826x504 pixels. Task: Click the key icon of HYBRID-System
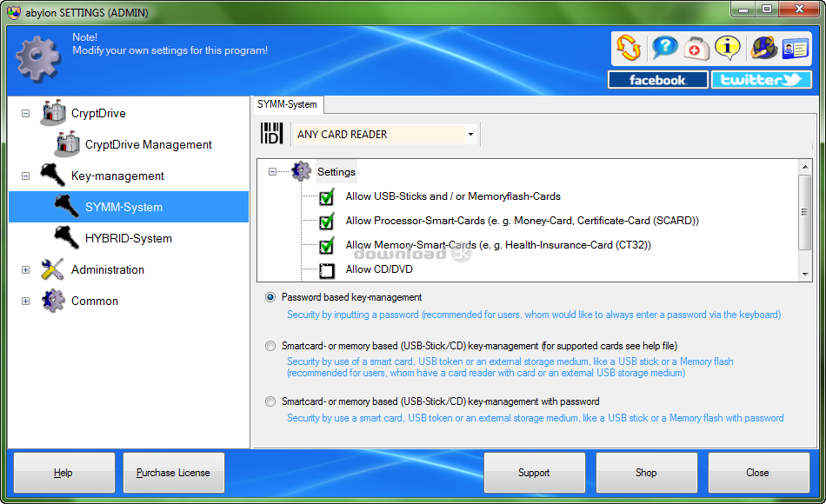click(67, 237)
